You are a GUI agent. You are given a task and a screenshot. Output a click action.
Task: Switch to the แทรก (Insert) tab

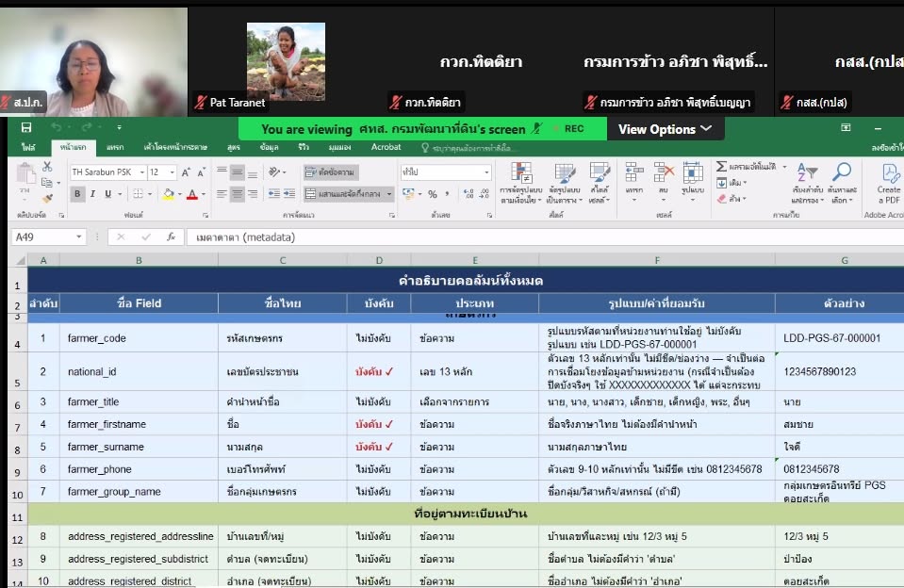click(115, 148)
